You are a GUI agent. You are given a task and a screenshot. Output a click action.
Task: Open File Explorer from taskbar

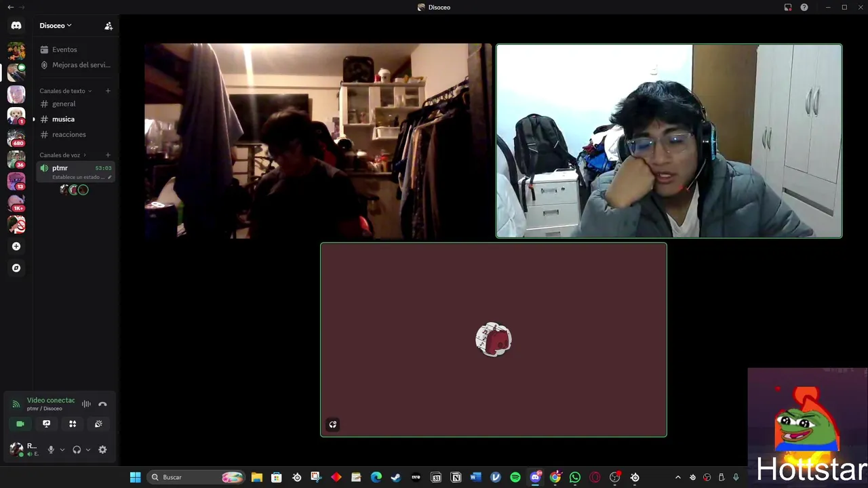[x=256, y=477]
